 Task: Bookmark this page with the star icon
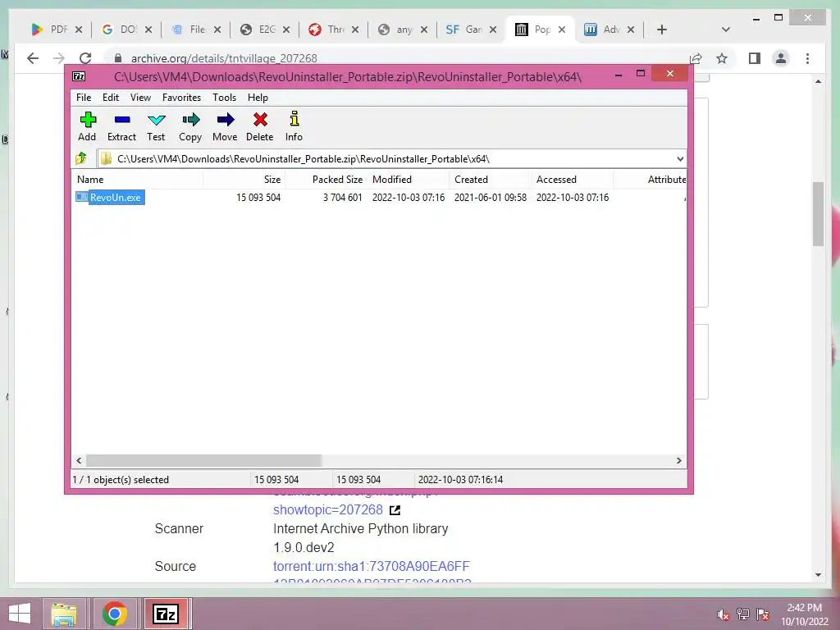point(722,58)
